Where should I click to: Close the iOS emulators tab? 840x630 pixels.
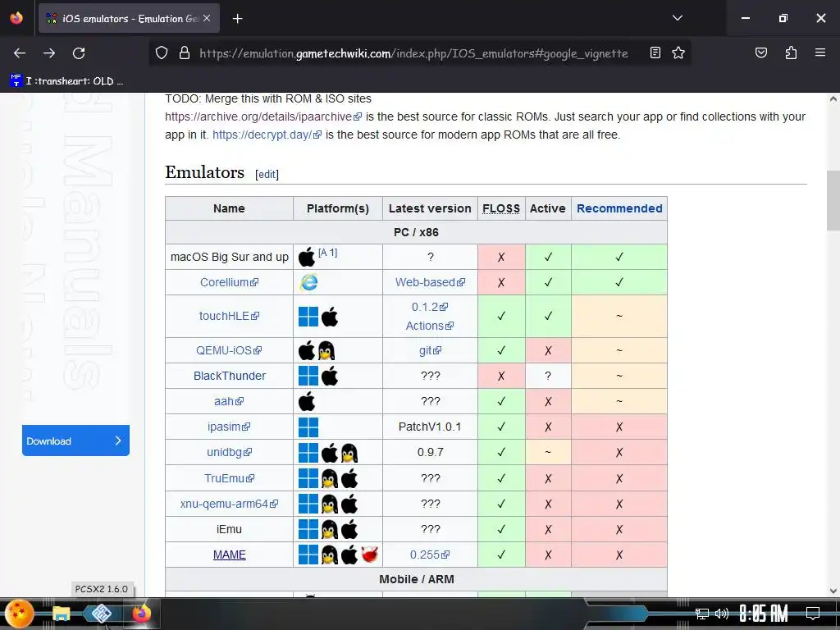(207, 18)
